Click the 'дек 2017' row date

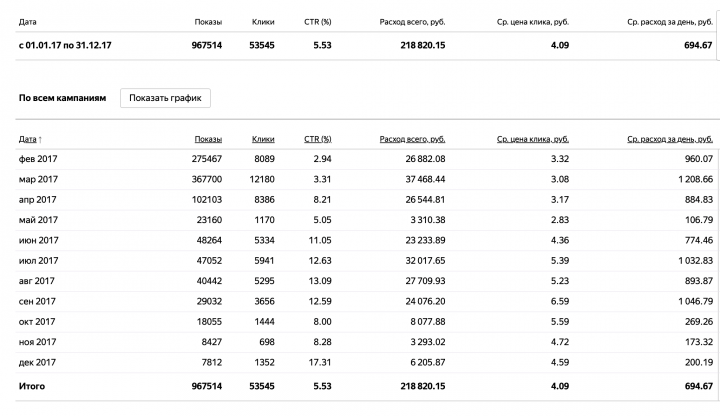37,362
